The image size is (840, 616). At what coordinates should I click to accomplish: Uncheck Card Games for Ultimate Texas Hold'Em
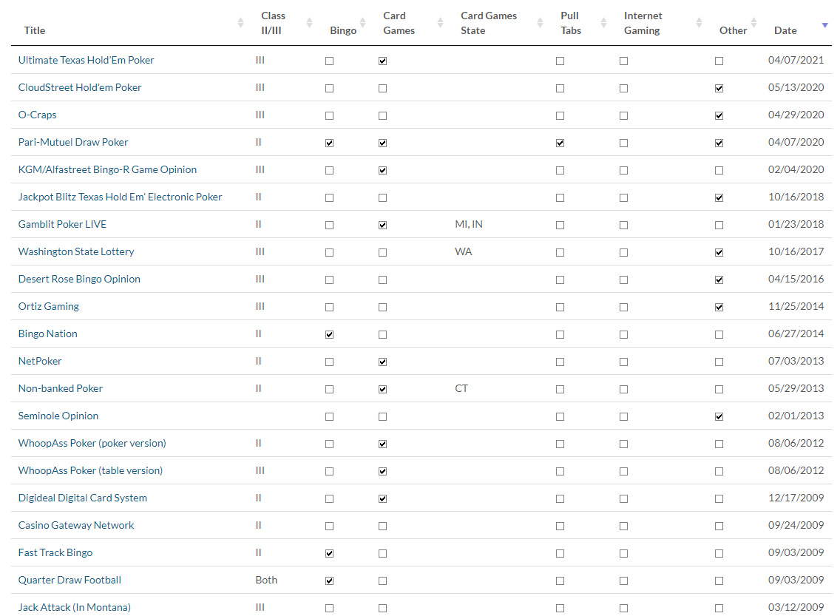point(382,61)
